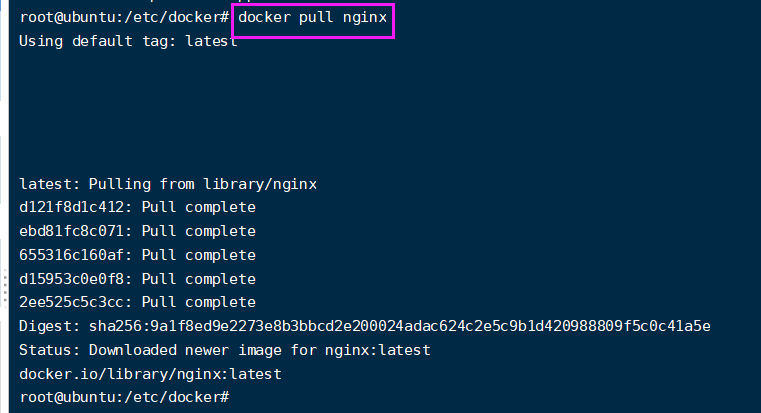
Task: Click the sha256 digest hash text
Action: click(399, 326)
